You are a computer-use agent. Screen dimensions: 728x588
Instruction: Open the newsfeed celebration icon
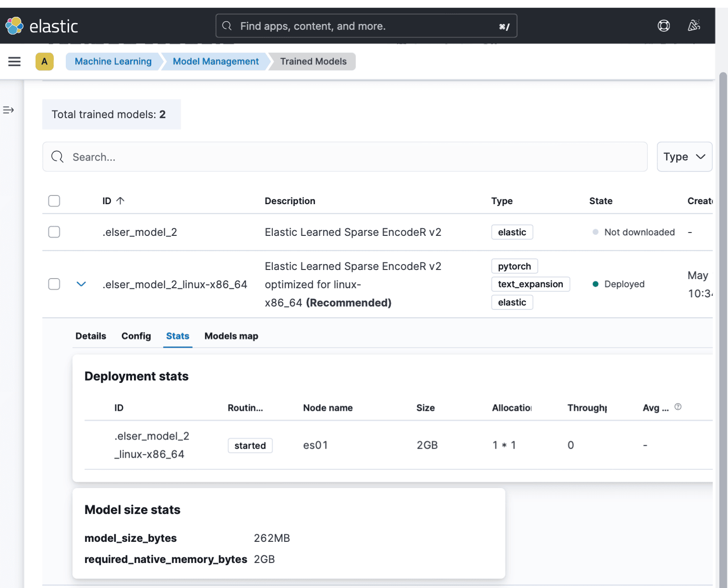(x=694, y=25)
